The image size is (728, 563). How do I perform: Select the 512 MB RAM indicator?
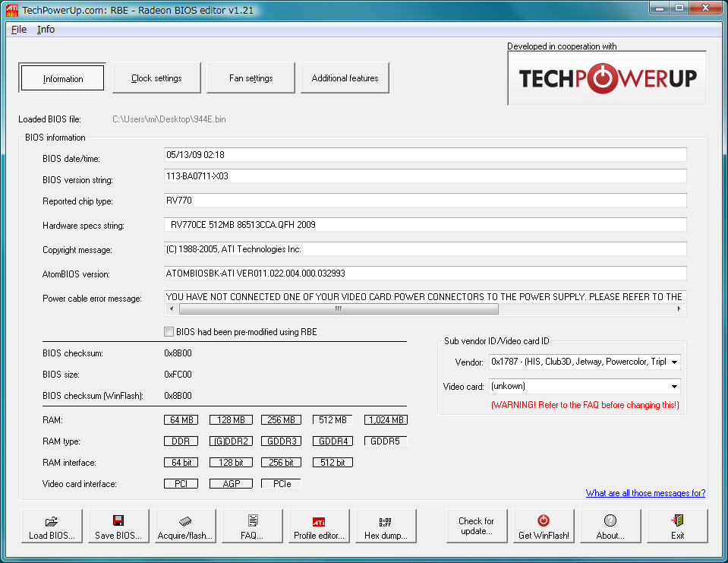click(332, 420)
